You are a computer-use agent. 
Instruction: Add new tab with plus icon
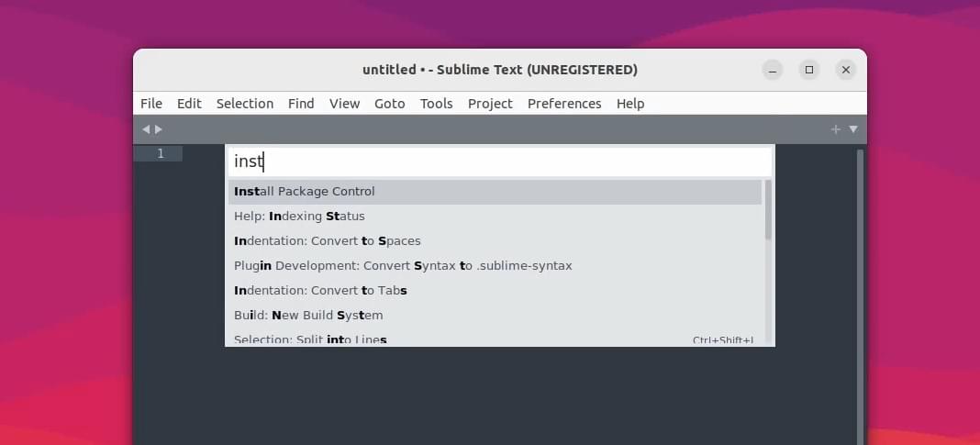[x=835, y=129]
